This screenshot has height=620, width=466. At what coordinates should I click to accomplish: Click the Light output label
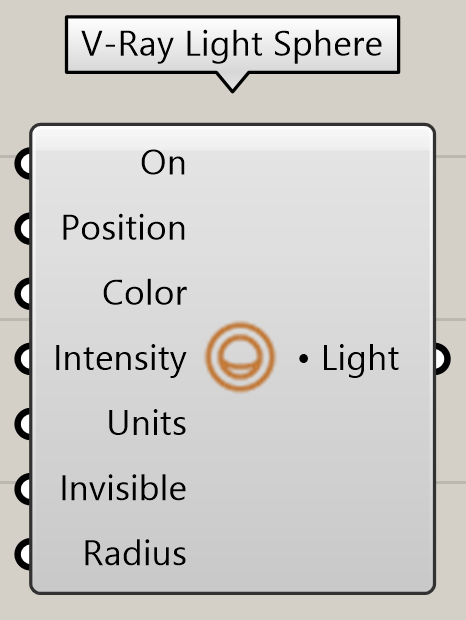point(360,359)
